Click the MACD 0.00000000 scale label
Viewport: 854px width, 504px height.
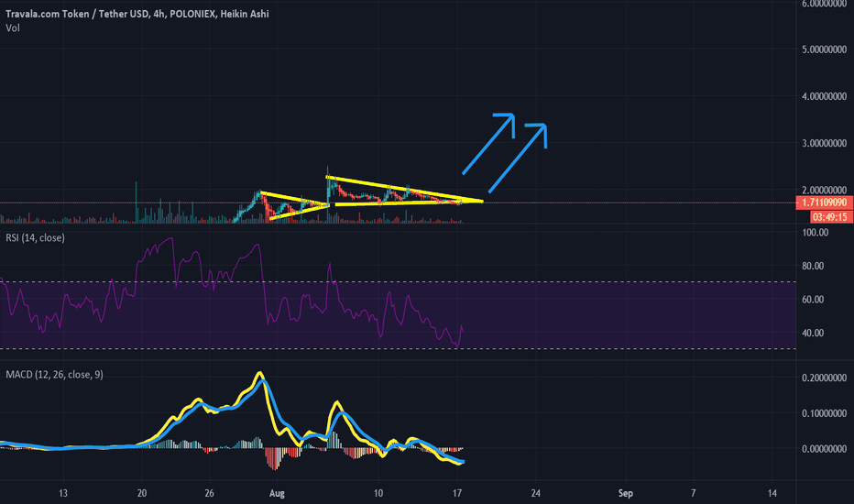[x=824, y=448]
